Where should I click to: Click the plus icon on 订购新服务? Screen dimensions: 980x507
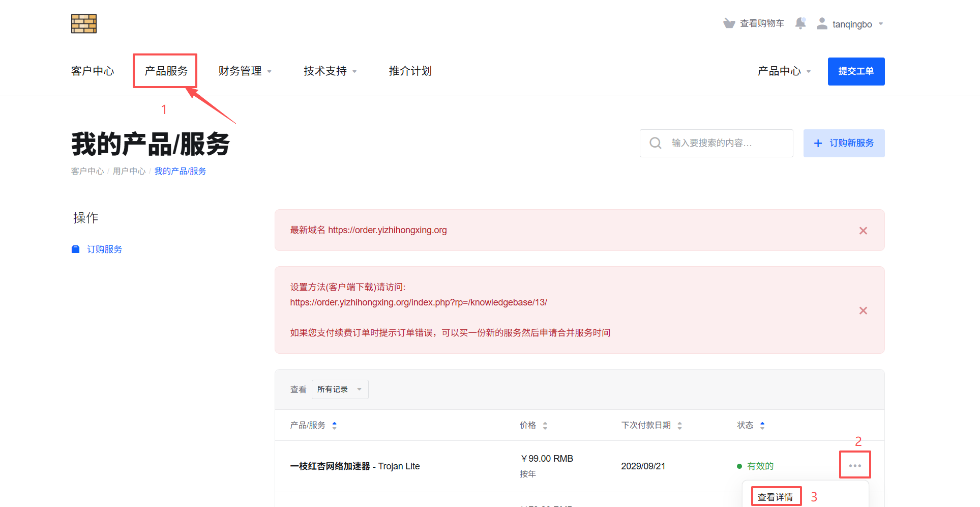click(818, 144)
